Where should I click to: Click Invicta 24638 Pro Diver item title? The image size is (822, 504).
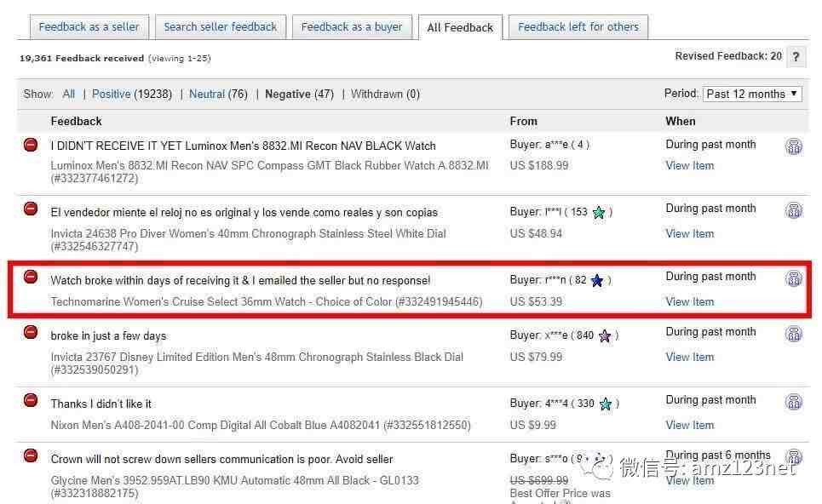point(249,239)
